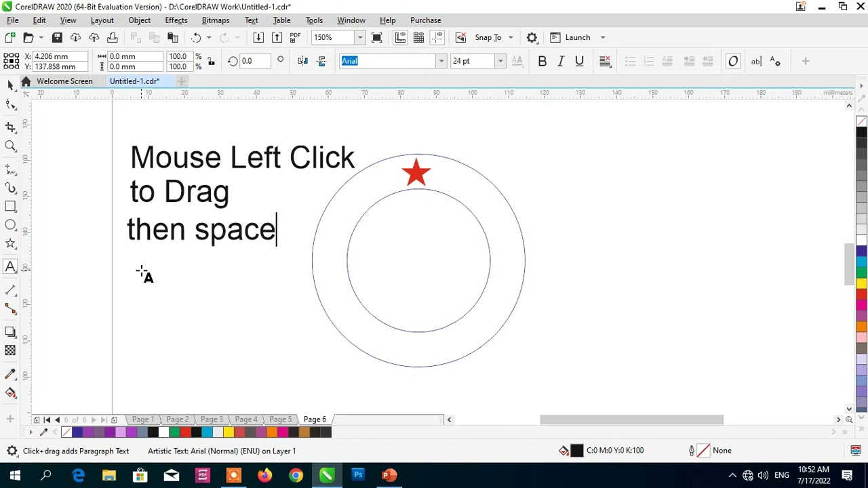Select the Drop Shadow tool
Viewport: 868px width, 488px height.
(10, 331)
